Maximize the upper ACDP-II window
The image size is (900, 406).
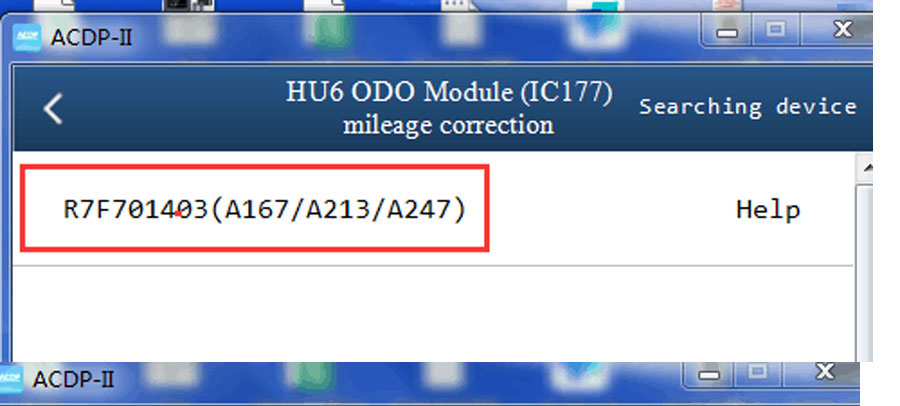click(775, 30)
